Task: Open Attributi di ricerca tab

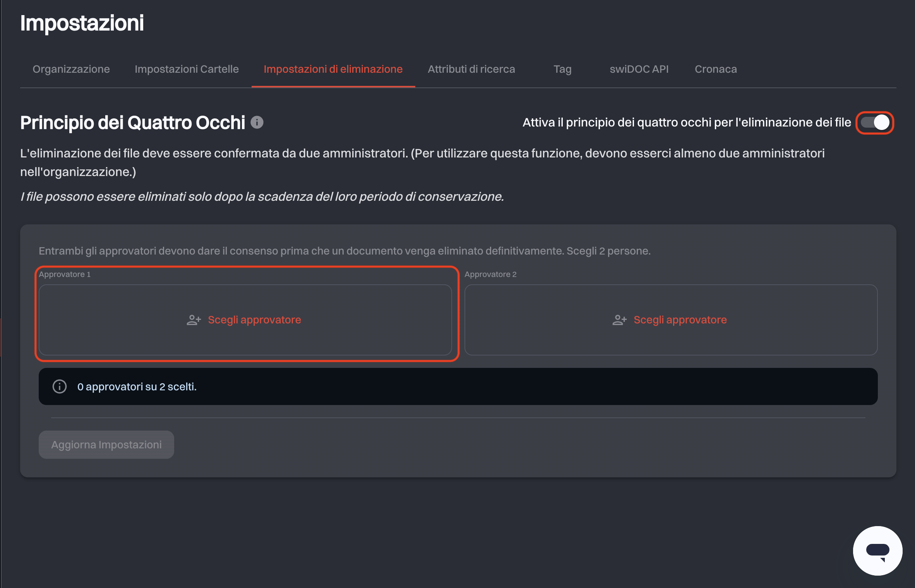Action: 471,69
